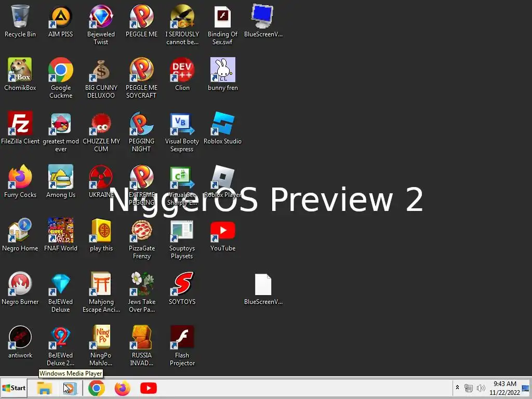
Task: Open the Recycle Bin desktop icon
Action: point(20,21)
